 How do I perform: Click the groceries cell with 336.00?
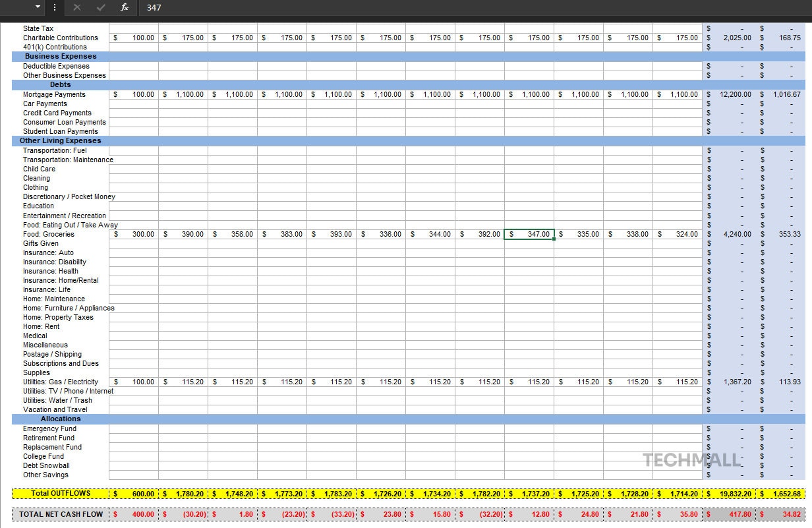(381, 234)
